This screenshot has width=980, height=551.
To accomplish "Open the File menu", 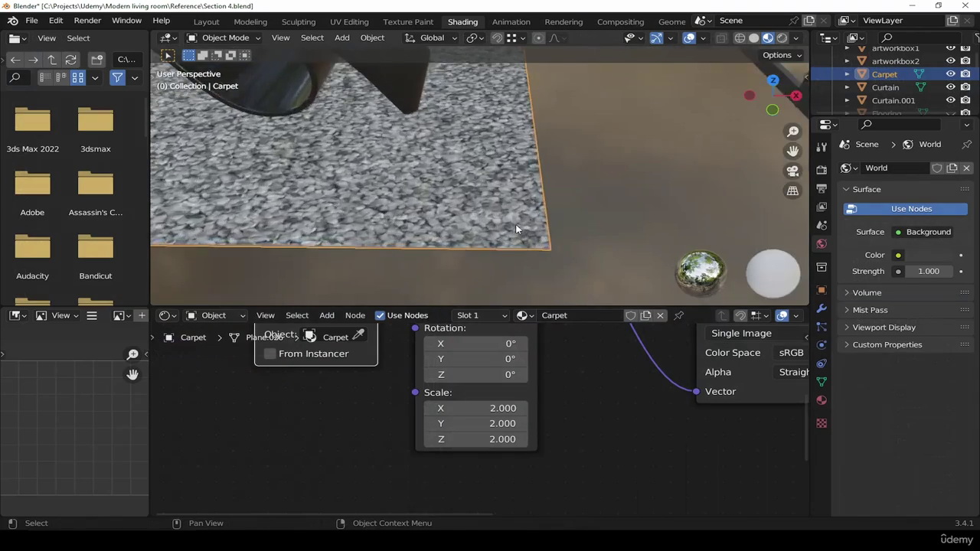I will click(31, 21).
